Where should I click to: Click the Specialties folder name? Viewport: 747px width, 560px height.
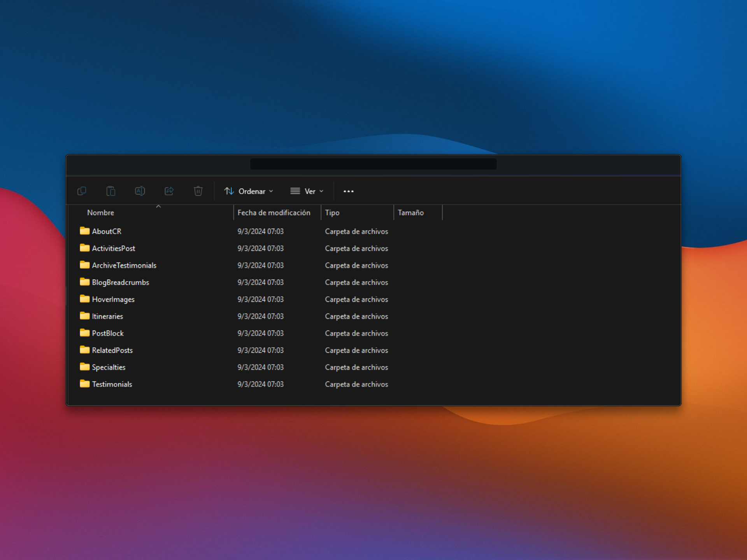[109, 367]
